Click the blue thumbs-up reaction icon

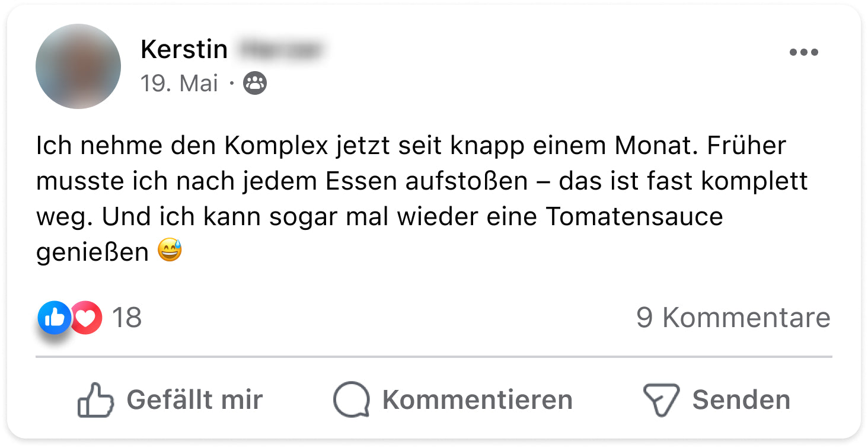click(x=54, y=318)
